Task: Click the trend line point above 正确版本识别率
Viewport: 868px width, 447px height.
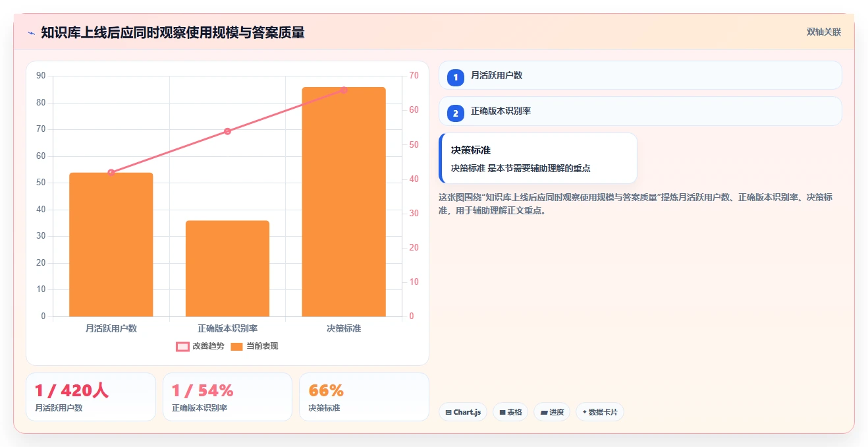Action: (227, 131)
